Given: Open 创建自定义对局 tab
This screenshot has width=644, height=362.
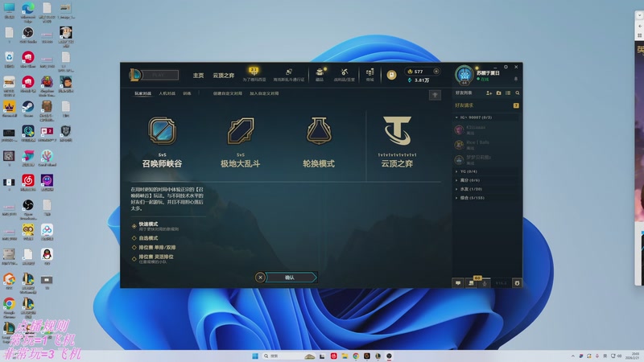Looking at the screenshot, I should click(x=228, y=93).
